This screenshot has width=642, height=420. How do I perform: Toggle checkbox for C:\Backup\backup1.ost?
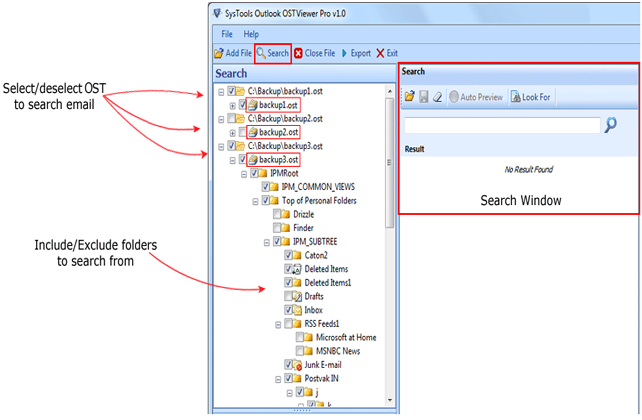coord(231,91)
